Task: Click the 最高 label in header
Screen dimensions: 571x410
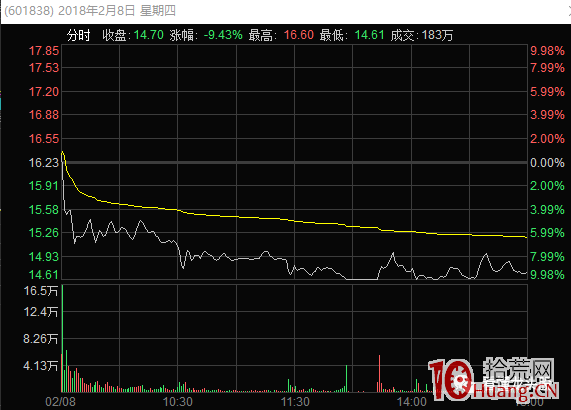Action: (x=261, y=35)
